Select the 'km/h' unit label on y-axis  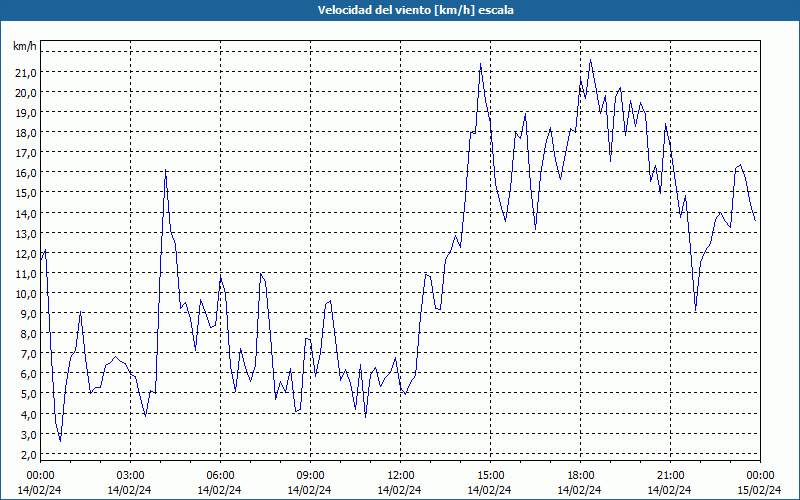[x=25, y=46]
